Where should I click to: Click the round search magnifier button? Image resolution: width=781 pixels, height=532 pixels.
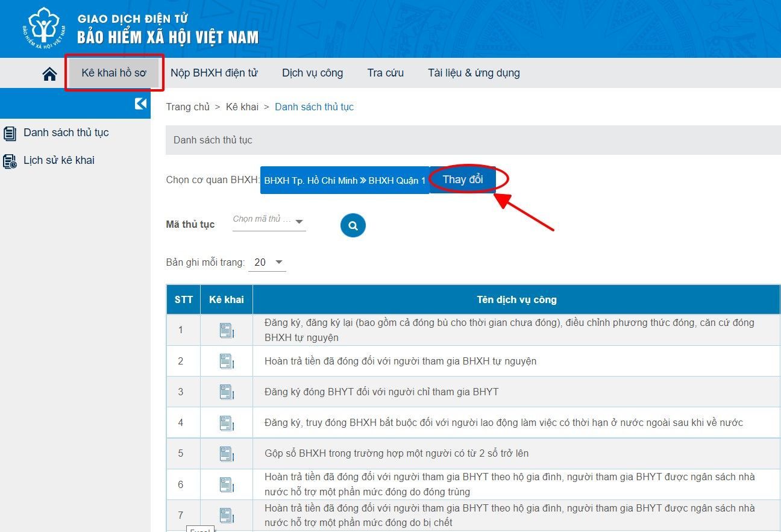point(353,225)
